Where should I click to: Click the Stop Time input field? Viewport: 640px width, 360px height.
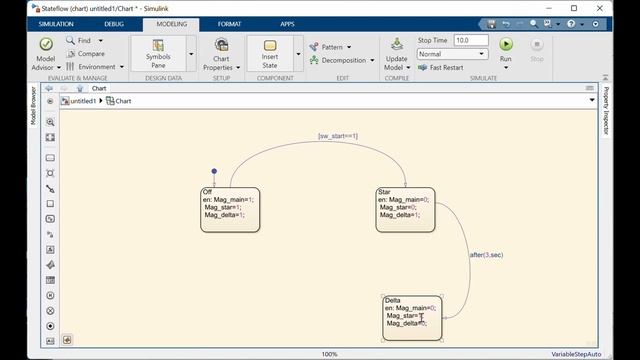pyautogui.click(x=471, y=40)
